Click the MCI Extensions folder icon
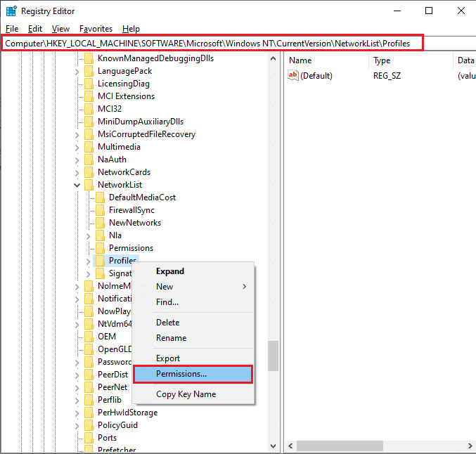The image size is (476, 454). click(89, 96)
